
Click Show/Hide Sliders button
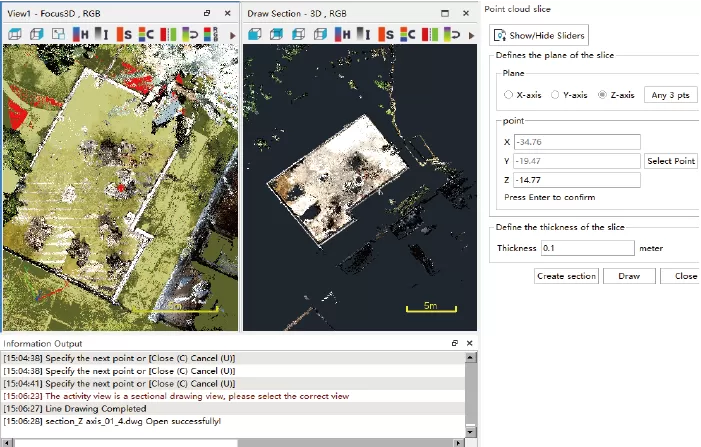[539, 35]
